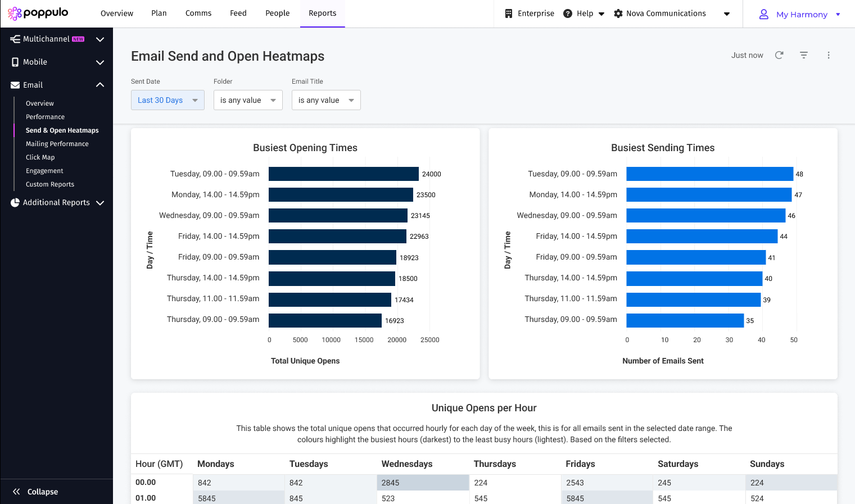Open the report filter icon
Viewport: 855px width, 504px height.
coord(804,55)
